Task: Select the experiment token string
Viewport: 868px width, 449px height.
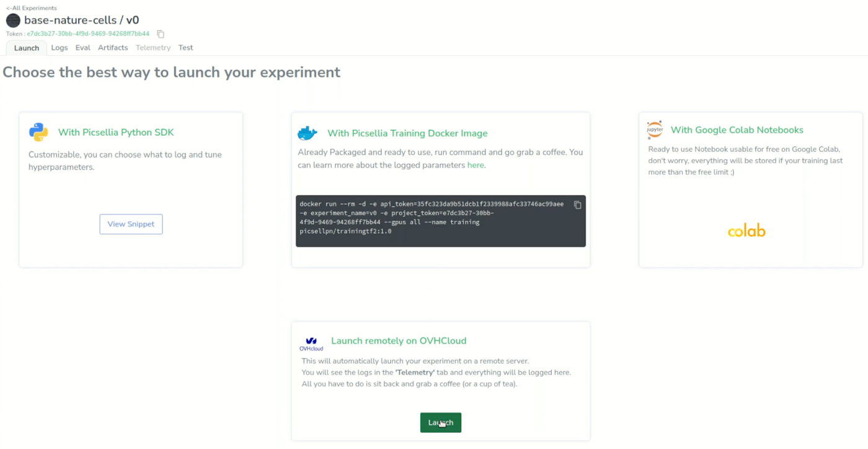Action: [x=88, y=34]
